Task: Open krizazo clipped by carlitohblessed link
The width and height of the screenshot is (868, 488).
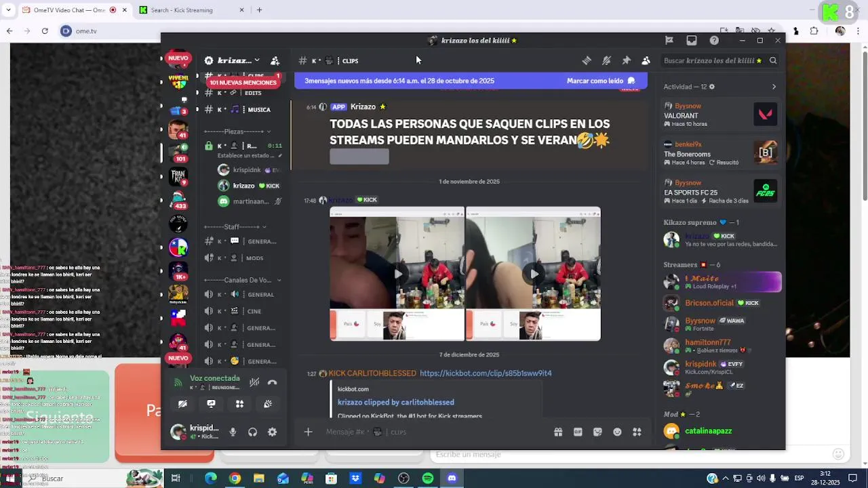Action: 396,402
